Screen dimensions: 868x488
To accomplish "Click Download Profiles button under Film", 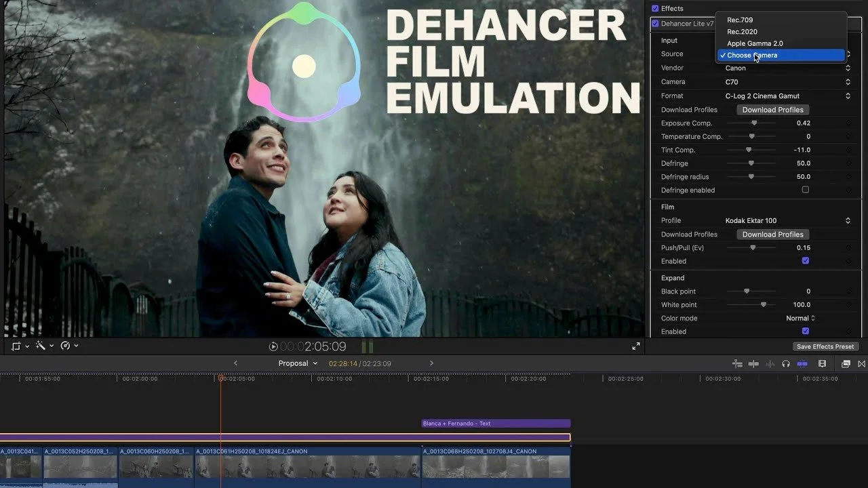I will coord(772,235).
